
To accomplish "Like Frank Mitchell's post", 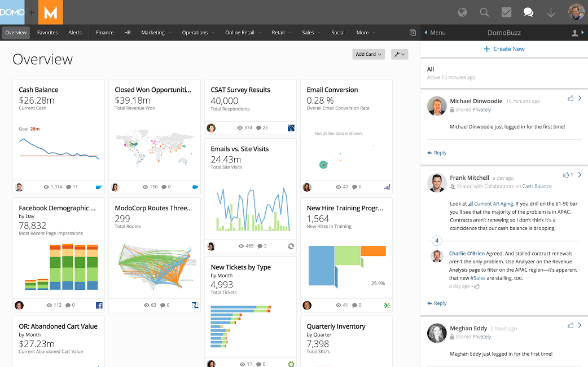I will coord(566,175).
